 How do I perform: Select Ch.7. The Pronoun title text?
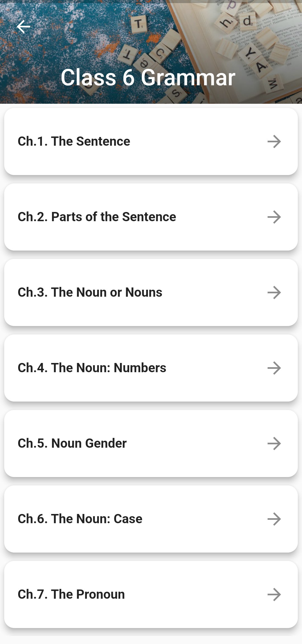(x=71, y=595)
